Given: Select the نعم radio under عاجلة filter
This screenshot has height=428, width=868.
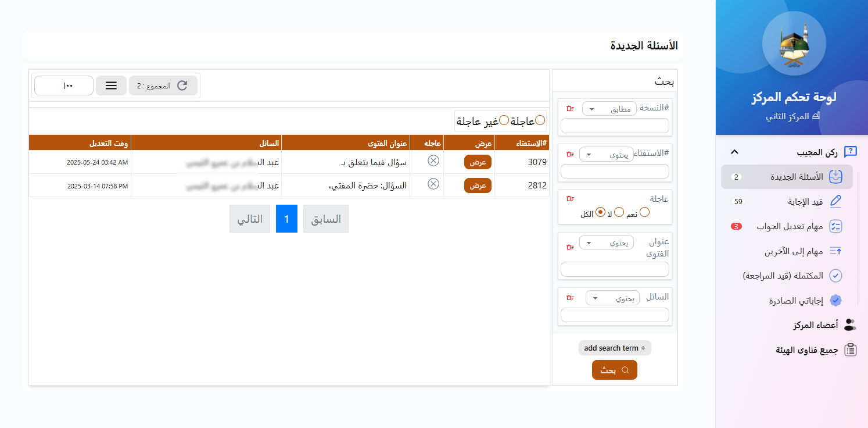Looking at the screenshot, I should point(645,212).
